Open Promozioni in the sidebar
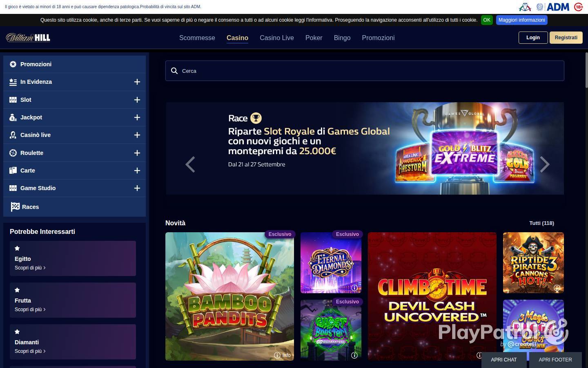 coord(74,64)
